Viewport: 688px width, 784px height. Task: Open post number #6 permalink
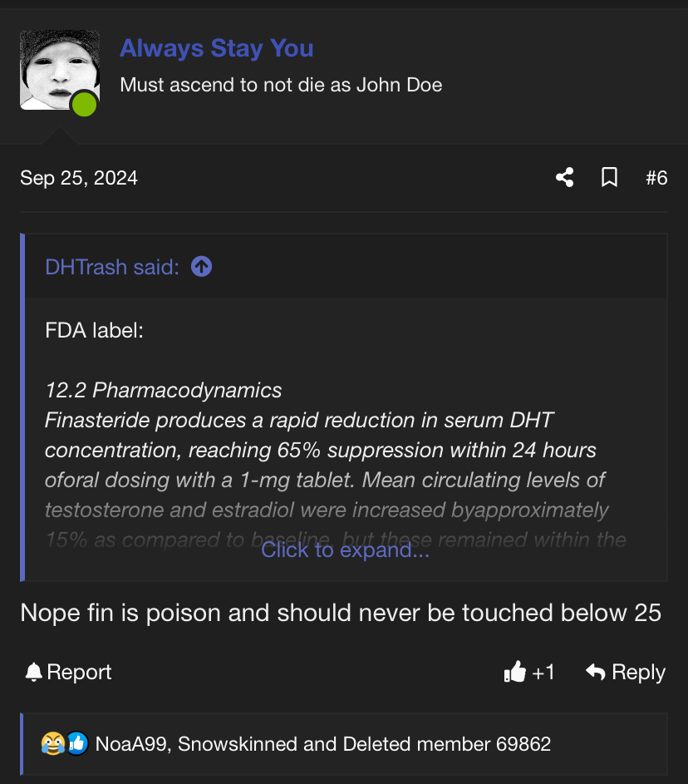click(x=656, y=178)
